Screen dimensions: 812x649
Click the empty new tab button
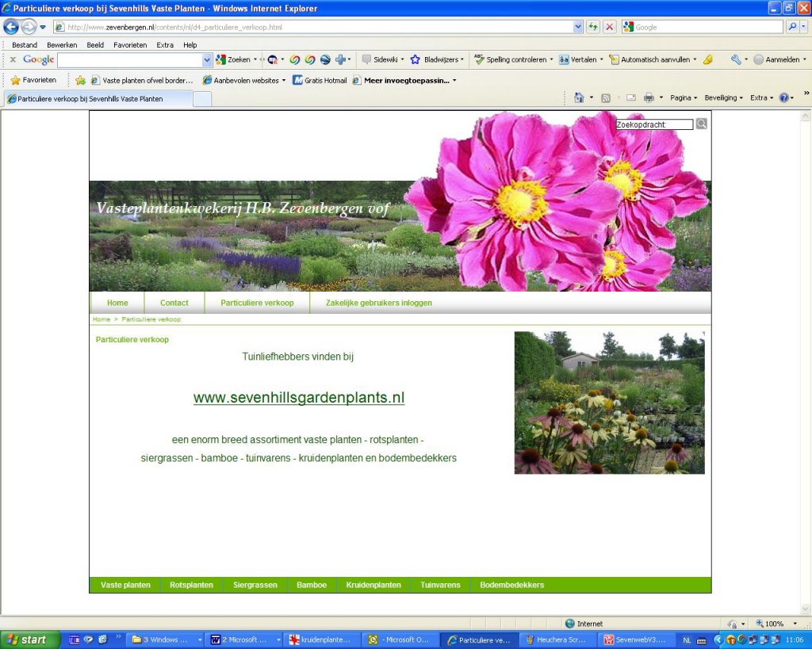[202, 99]
